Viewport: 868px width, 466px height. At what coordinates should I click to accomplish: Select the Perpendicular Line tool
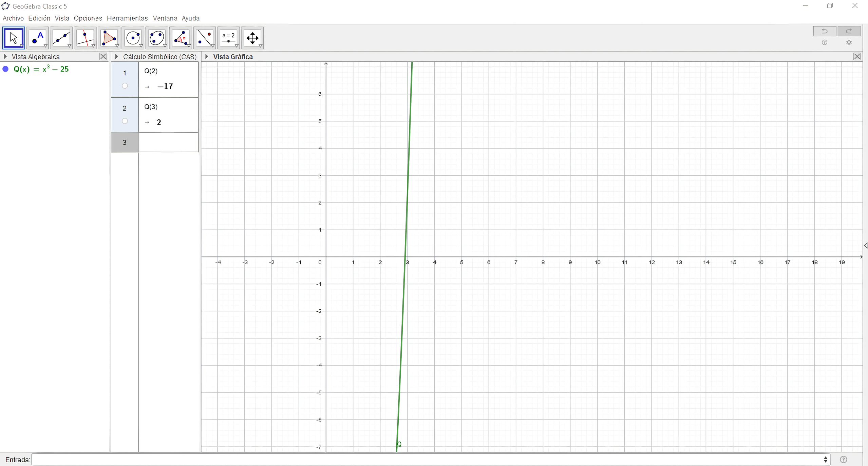85,38
